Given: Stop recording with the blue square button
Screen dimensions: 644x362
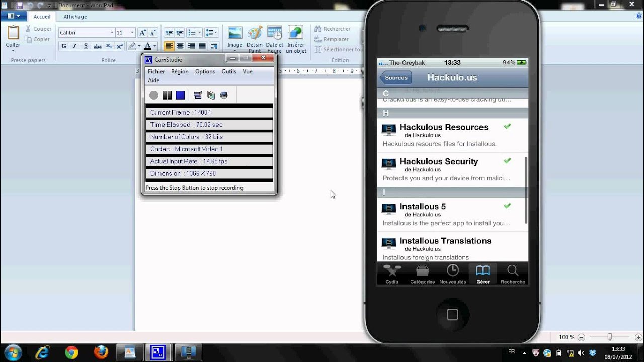Looking at the screenshot, I should pos(180,95).
